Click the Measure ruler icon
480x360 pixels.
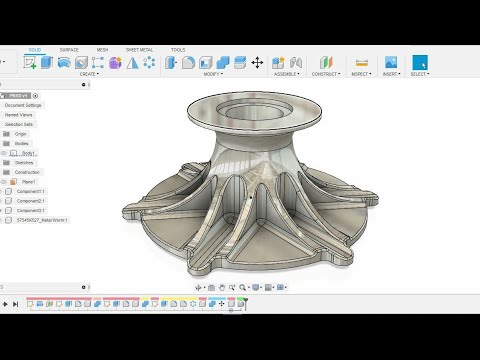tap(362, 62)
